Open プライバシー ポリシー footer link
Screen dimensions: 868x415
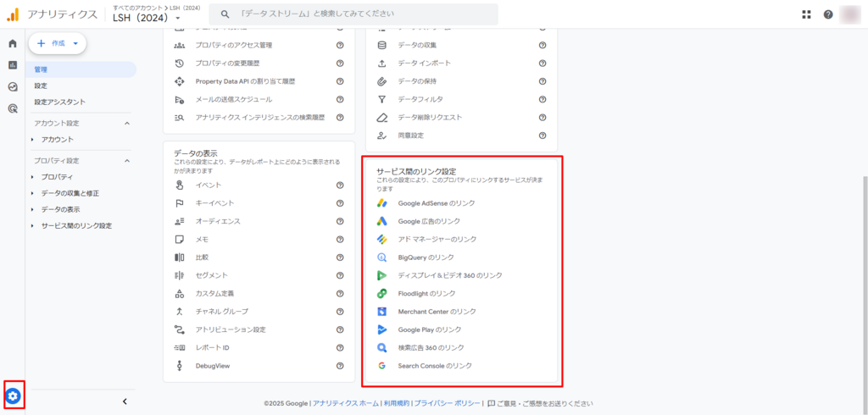click(x=448, y=403)
